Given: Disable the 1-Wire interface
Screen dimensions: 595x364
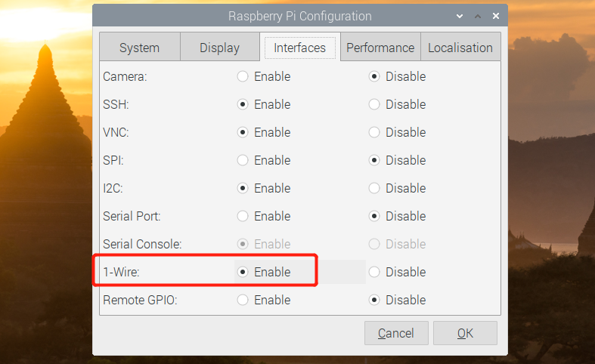Looking at the screenshot, I should click(374, 272).
